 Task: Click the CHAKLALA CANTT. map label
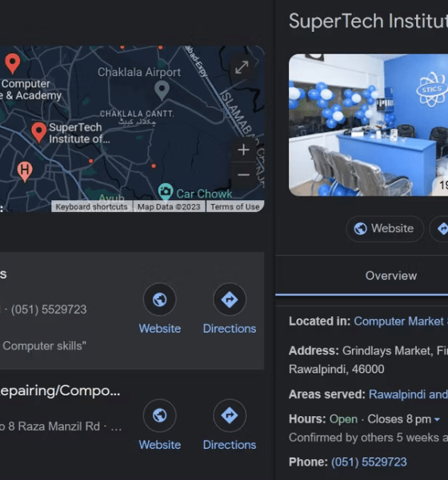(137, 114)
